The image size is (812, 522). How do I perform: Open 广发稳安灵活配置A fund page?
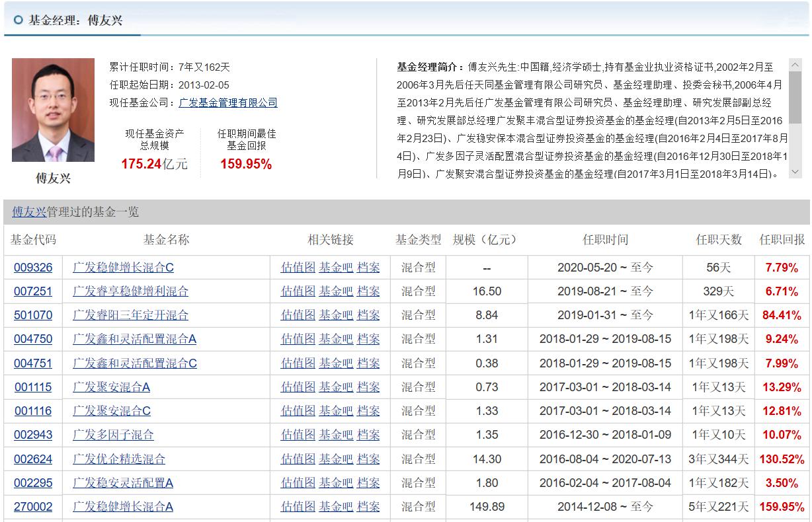click(123, 483)
